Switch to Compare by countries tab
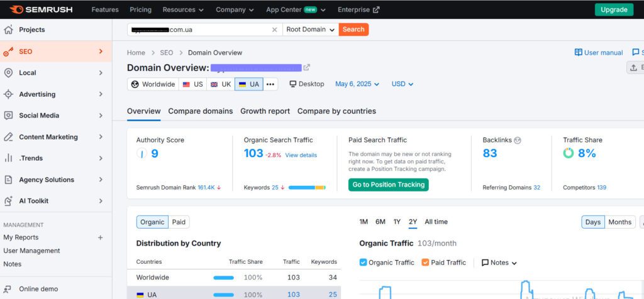The height and width of the screenshot is (299, 644). coord(336,111)
